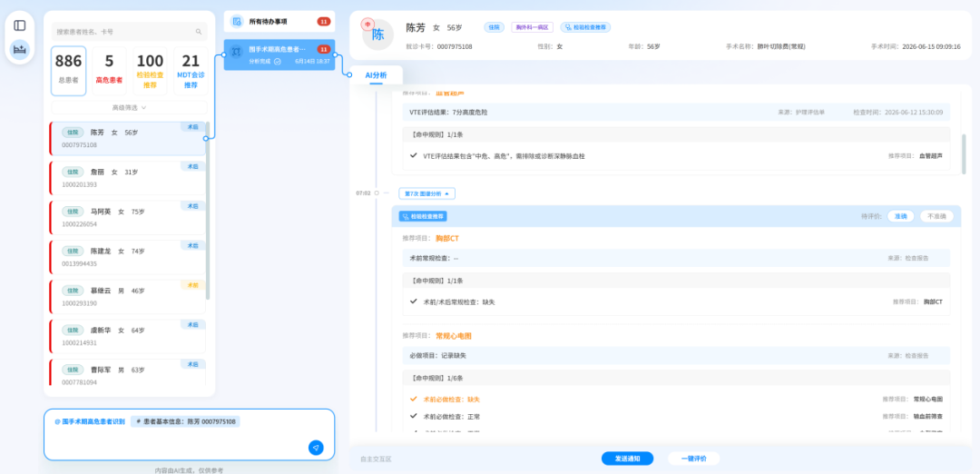The height and width of the screenshot is (474, 980).
Task: Click the 术前 tag on 易继云 row
Action: click(193, 284)
